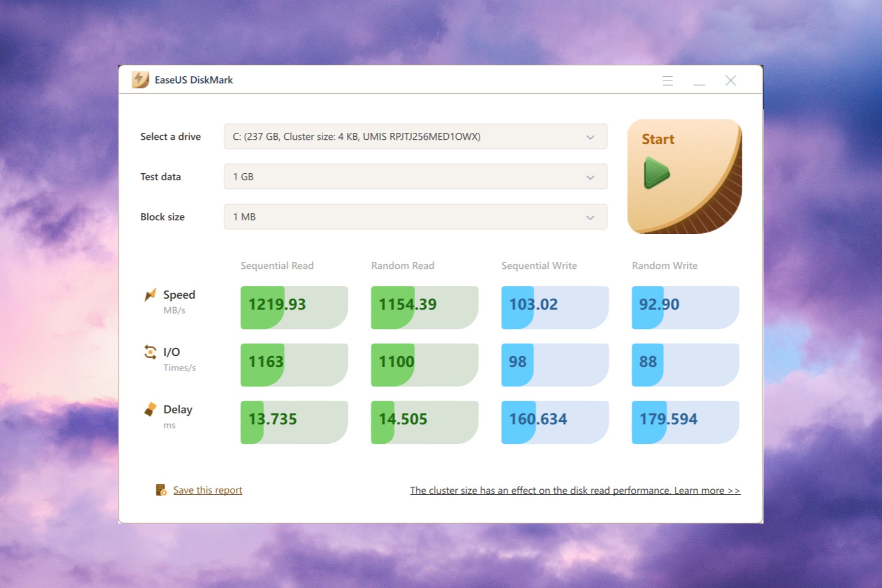Viewport: 882px width, 588px height.
Task: Click the Sequential Write column header
Action: click(x=539, y=266)
